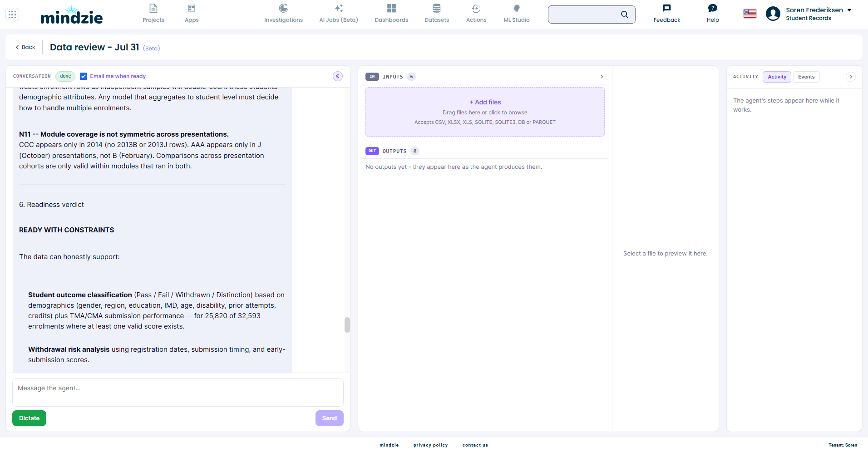Click the done status badge

click(x=65, y=76)
